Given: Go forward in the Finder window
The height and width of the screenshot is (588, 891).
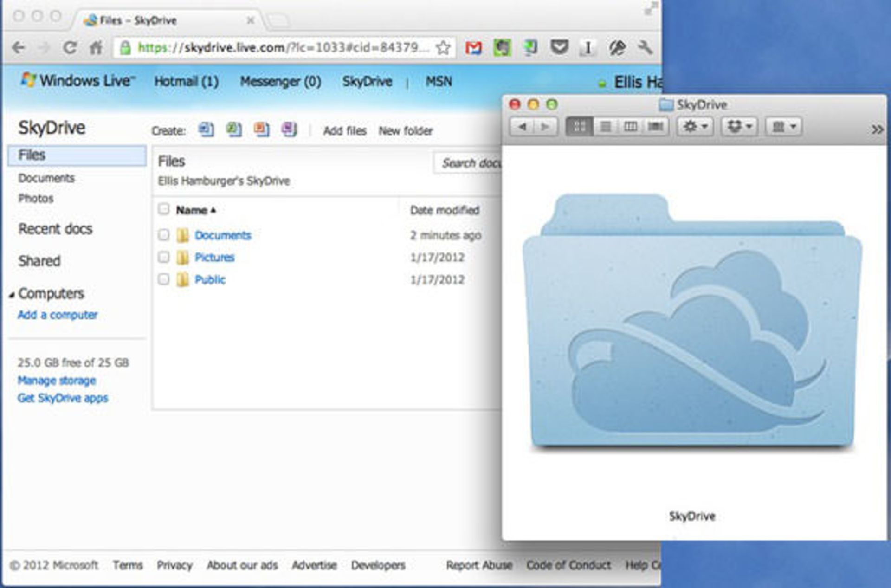Looking at the screenshot, I should point(546,126).
